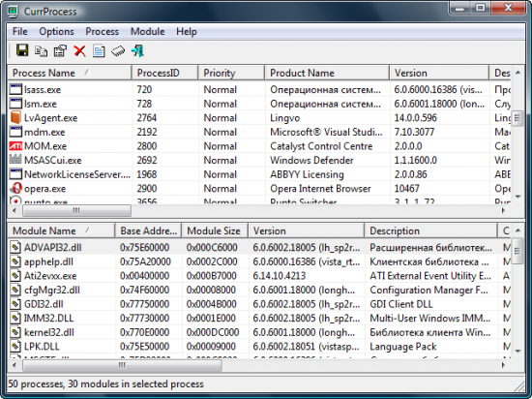Viewport: 532px width, 399px height.
Task: Click the Catalyst Control Centre product name
Action: coord(321,146)
